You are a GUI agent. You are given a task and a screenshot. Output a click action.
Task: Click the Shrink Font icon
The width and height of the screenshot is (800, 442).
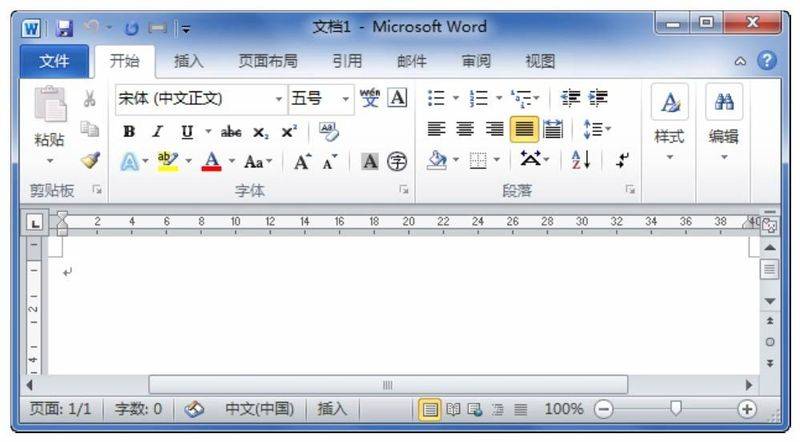point(330,162)
